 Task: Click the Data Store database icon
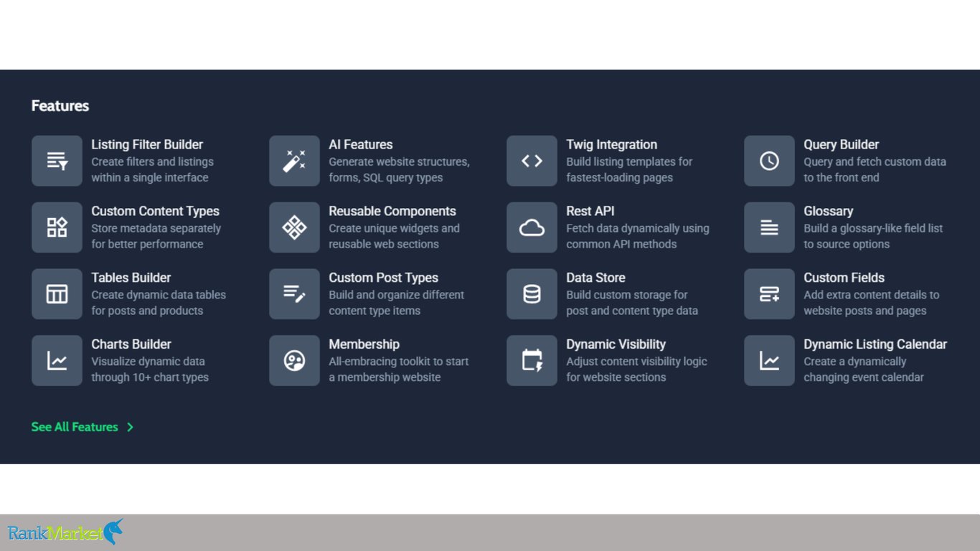(x=532, y=294)
